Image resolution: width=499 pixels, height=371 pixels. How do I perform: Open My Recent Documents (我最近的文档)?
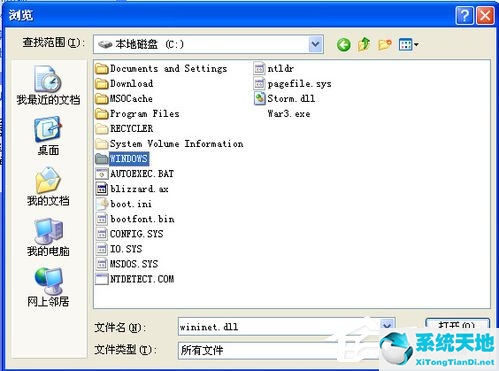[x=48, y=85]
